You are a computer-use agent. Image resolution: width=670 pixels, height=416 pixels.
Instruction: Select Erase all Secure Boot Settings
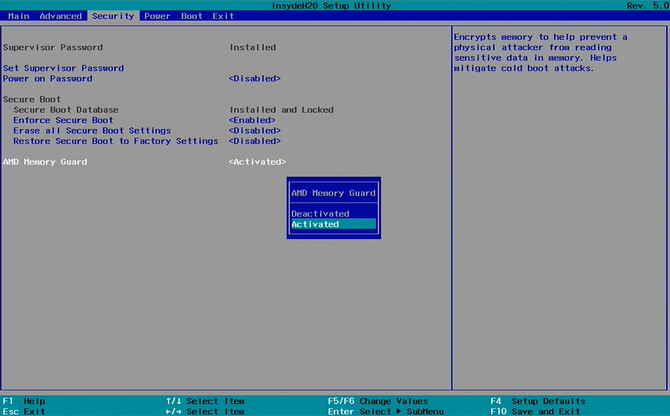click(x=92, y=130)
